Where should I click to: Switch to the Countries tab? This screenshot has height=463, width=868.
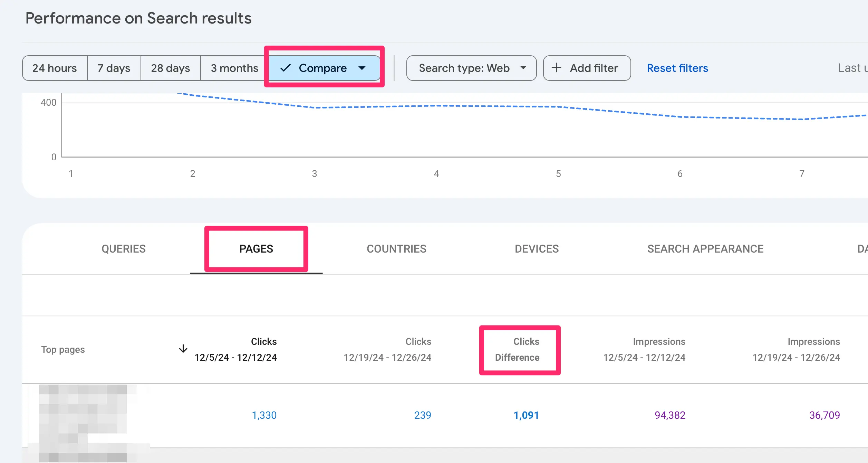[396, 249]
